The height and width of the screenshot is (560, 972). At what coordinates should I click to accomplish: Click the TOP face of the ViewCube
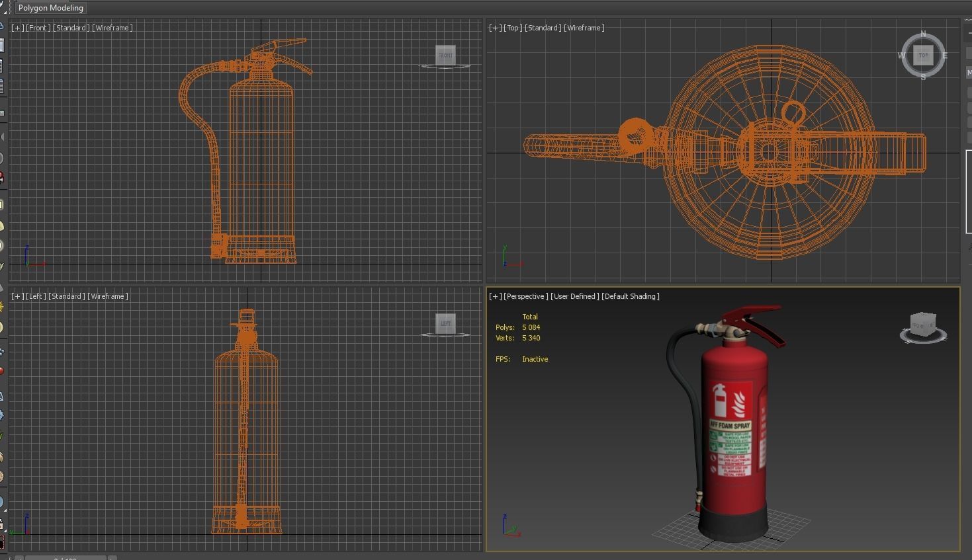pyautogui.click(x=923, y=56)
